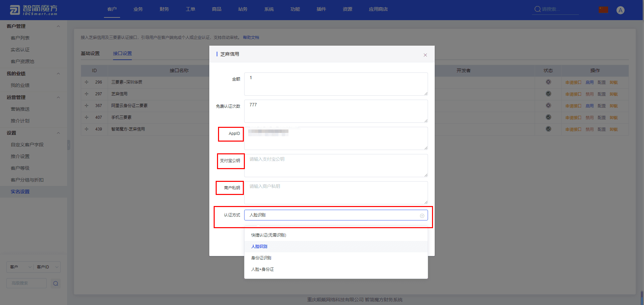
Task: Click status icon of row 439
Action: [x=548, y=129]
